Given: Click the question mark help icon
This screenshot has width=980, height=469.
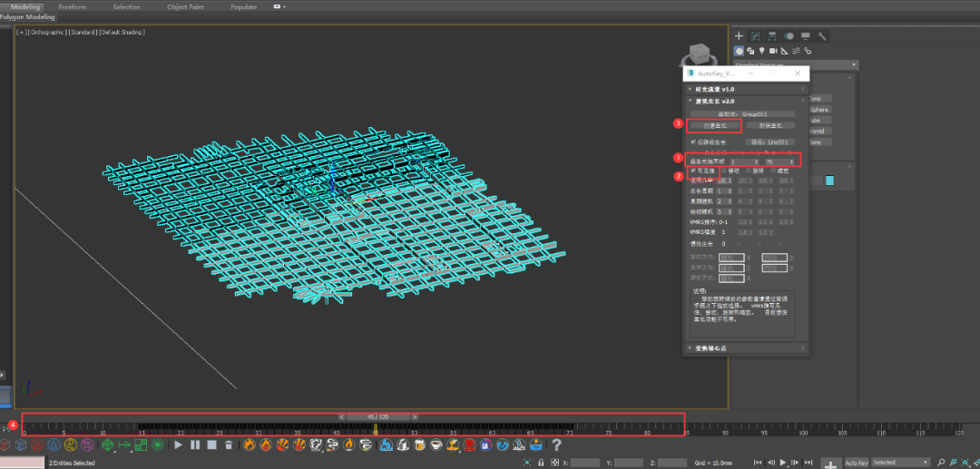Looking at the screenshot, I should click(556, 445).
